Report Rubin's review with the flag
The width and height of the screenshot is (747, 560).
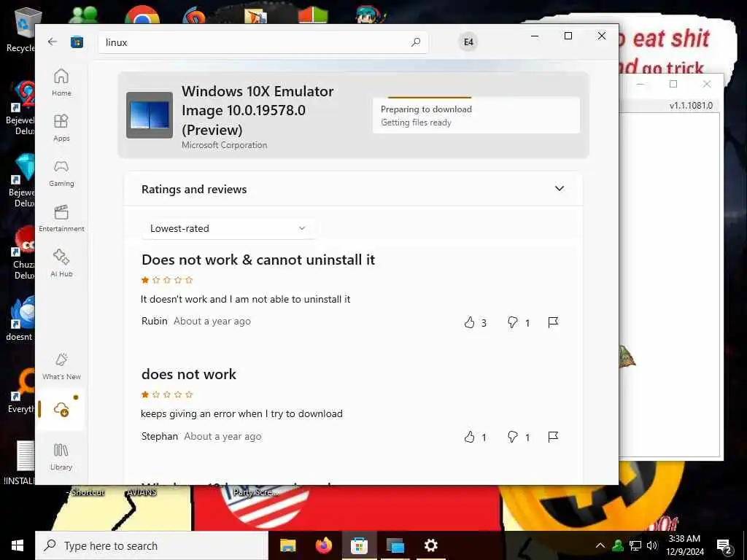tap(553, 323)
